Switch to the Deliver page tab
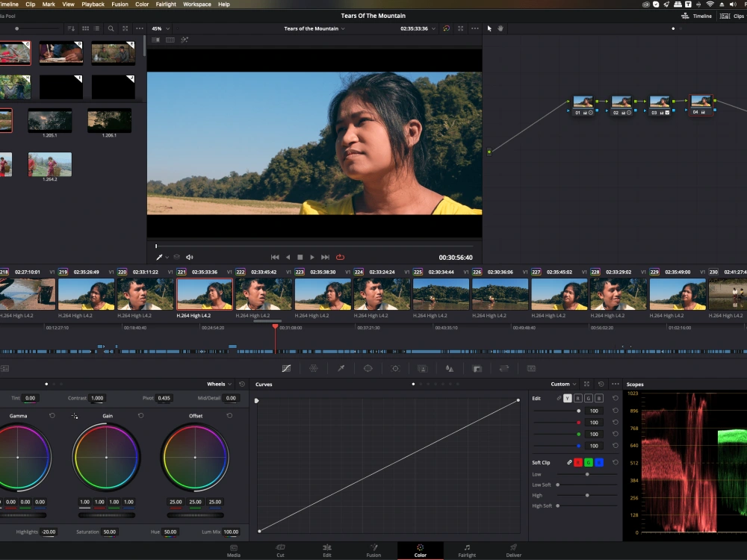Viewport: 747px width, 560px height. coord(514,550)
